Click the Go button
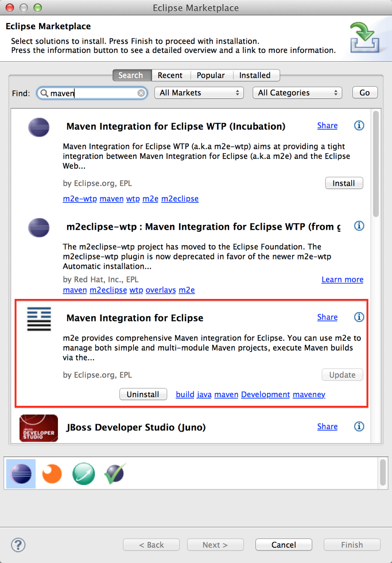Image resolution: width=392 pixels, height=563 pixels. click(364, 92)
